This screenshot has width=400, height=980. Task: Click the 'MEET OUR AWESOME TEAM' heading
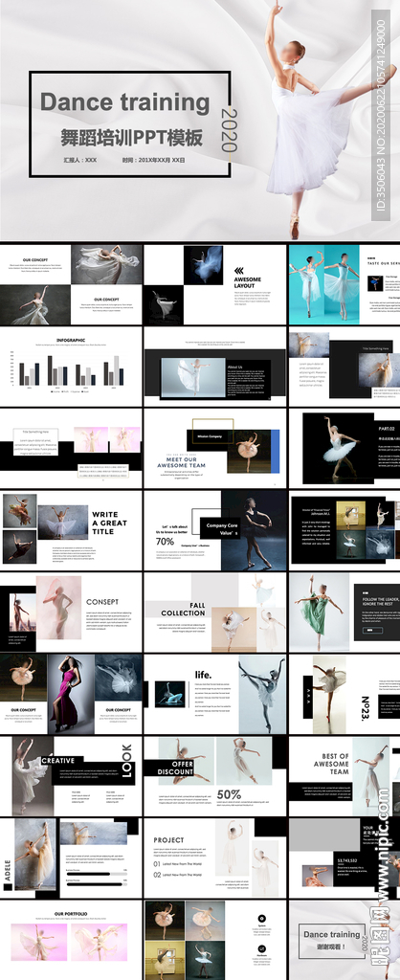click(181, 462)
